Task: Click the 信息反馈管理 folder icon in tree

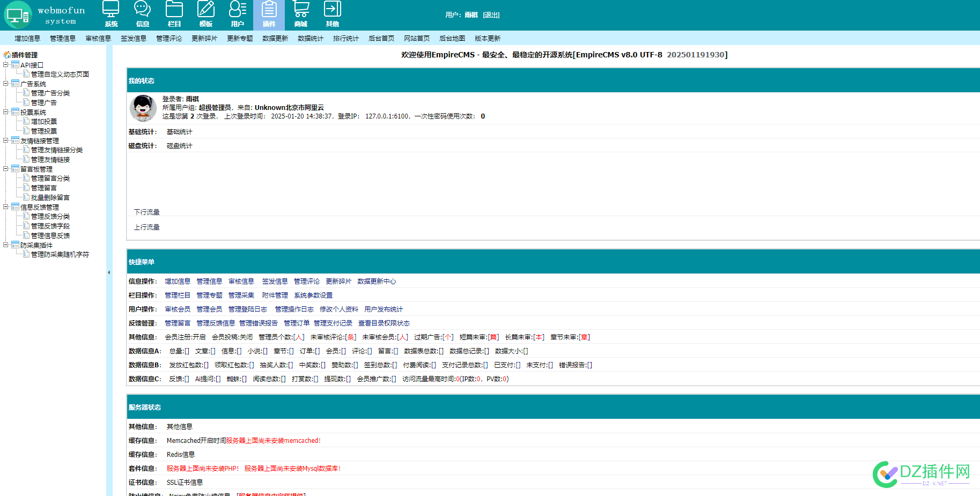Action: coord(16,206)
